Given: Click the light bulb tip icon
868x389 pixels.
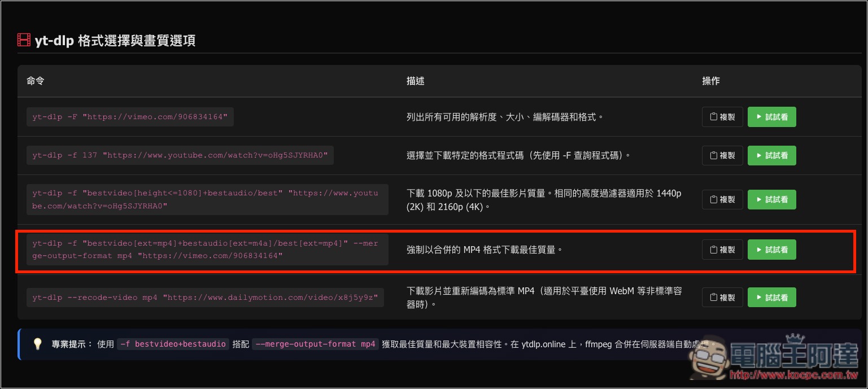Looking at the screenshot, I should [x=38, y=344].
